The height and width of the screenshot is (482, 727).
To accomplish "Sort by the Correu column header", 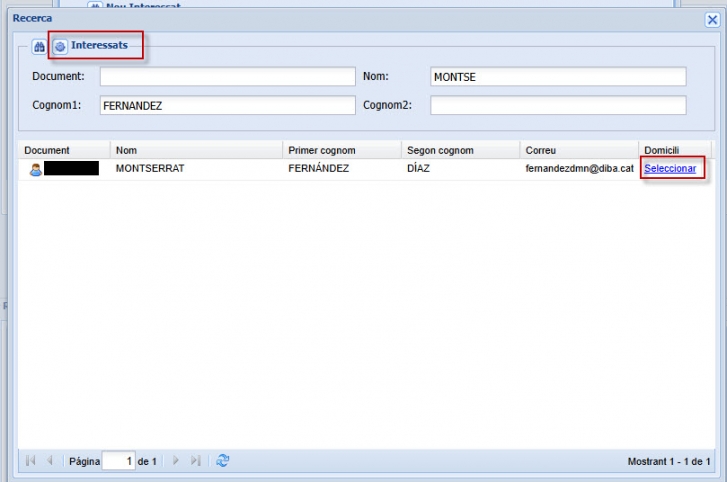I will click(578, 150).
